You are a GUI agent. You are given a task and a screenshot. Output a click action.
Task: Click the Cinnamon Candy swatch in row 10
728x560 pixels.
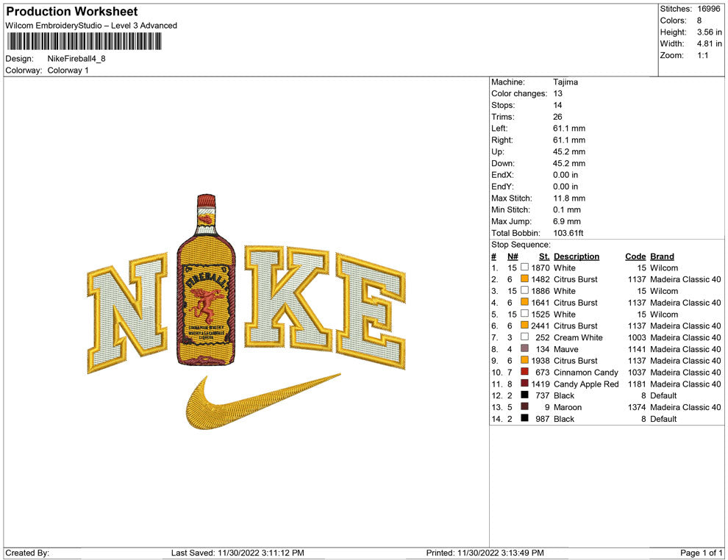pos(524,372)
